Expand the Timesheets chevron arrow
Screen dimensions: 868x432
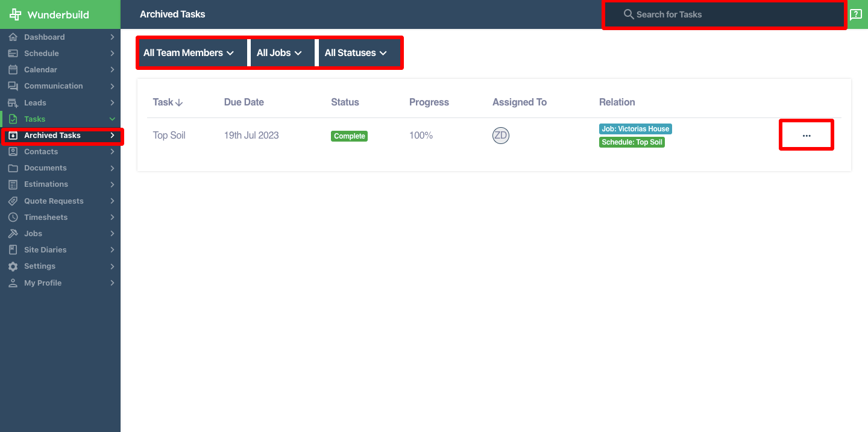112,218
